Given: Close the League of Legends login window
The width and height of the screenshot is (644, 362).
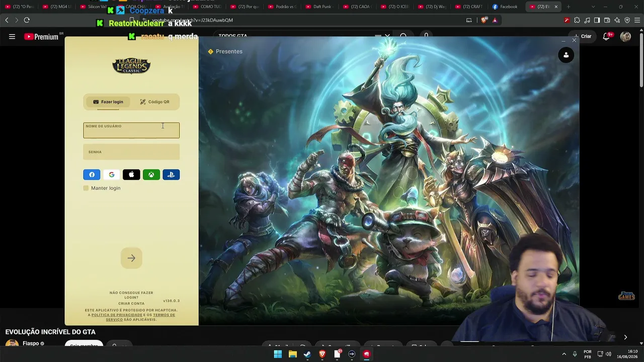Looking at the screenshot, I should [x=574, y=40].
